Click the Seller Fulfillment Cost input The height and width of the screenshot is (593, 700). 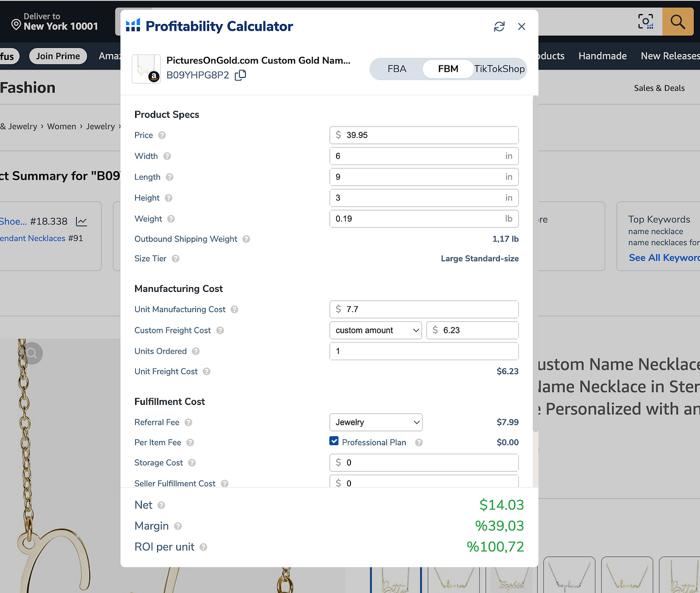(424, 482)
